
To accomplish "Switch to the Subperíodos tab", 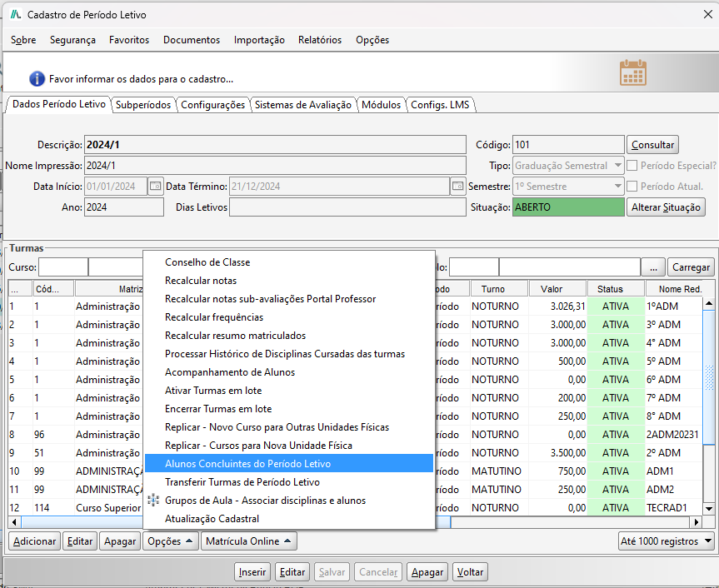I will tap(143, 105).
